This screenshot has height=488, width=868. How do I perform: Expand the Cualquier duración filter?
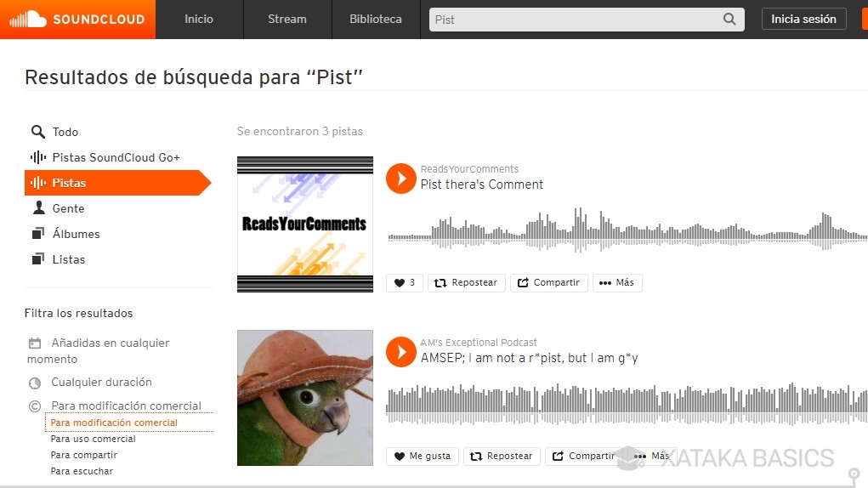(x=90, y=383)
